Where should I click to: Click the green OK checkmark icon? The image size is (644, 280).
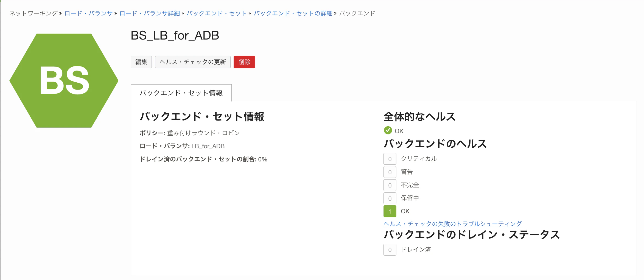[x=388, y=130]
